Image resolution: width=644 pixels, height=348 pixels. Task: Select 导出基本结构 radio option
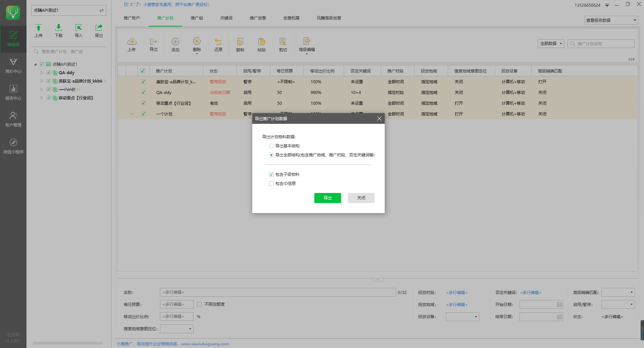coord(271,146)
